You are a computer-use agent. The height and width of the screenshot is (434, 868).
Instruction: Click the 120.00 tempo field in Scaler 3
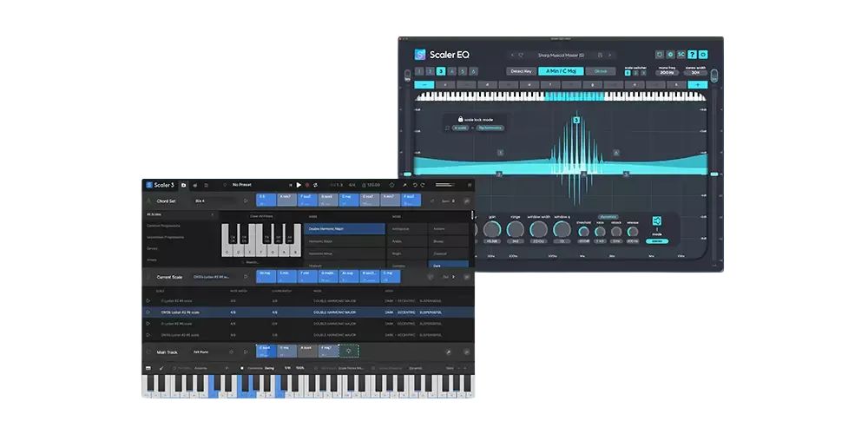click(x=373, y=185)
